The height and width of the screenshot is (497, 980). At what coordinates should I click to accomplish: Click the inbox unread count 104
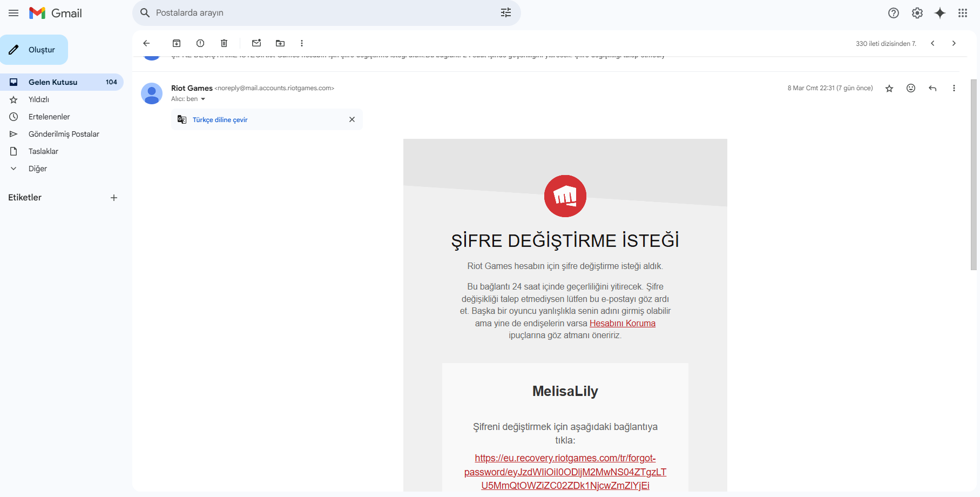[x=111, y=82]
